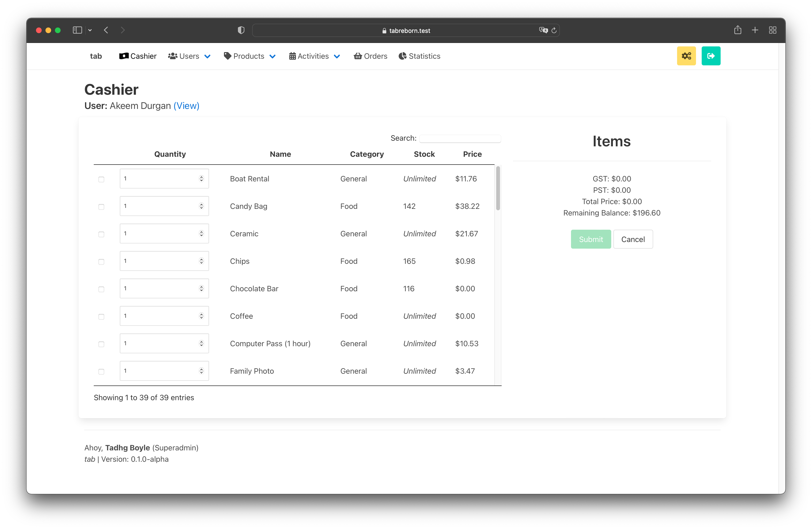
Task: Open the tab overview grid icon
Action: [x=772, y=30]
